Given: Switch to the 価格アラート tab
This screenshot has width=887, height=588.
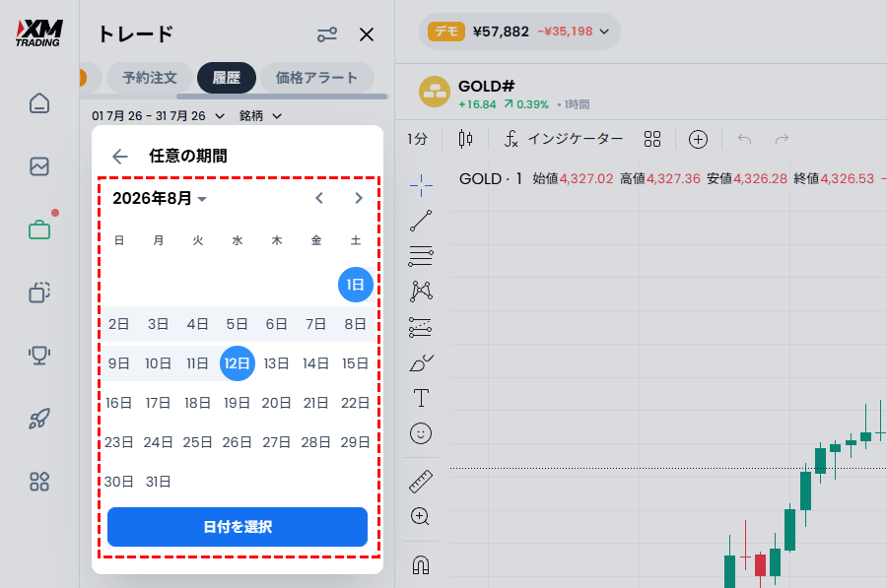Looking at the screenshot, I should (x=316, y=78).
